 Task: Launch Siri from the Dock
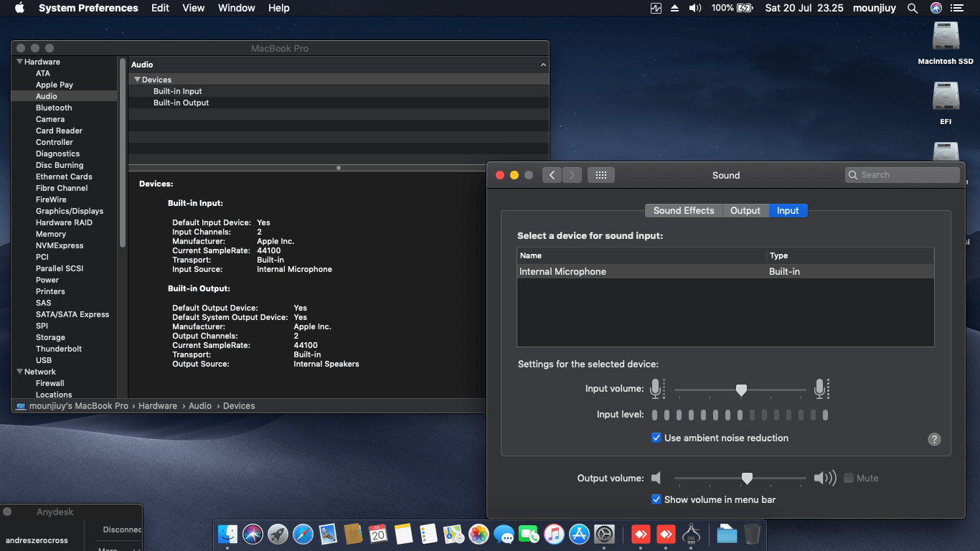click(x=253, y=534)
